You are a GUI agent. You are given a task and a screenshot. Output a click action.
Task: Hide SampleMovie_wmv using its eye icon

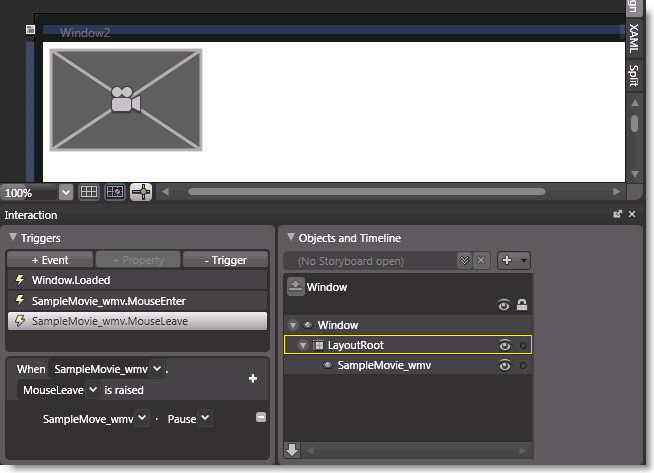(x=505, y=365)
